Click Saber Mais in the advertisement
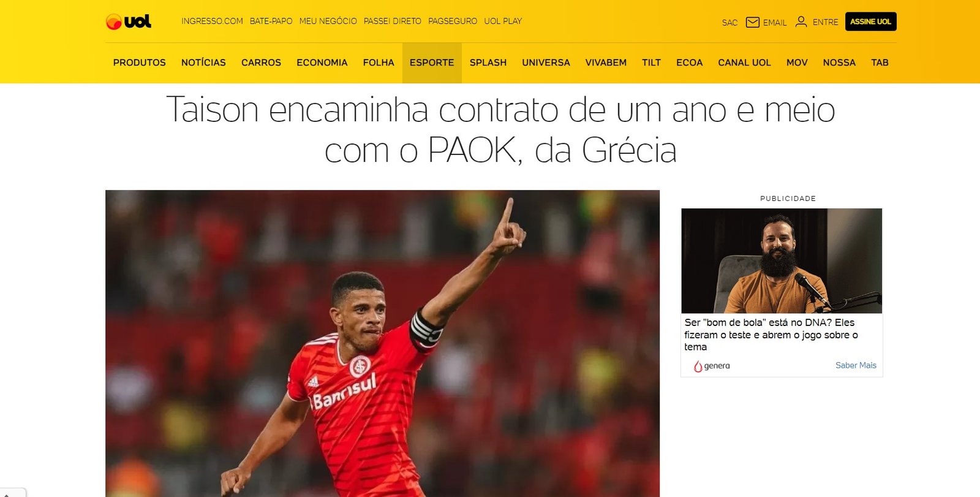Viewport: 980px width, 497px height. tap(856, 365)
